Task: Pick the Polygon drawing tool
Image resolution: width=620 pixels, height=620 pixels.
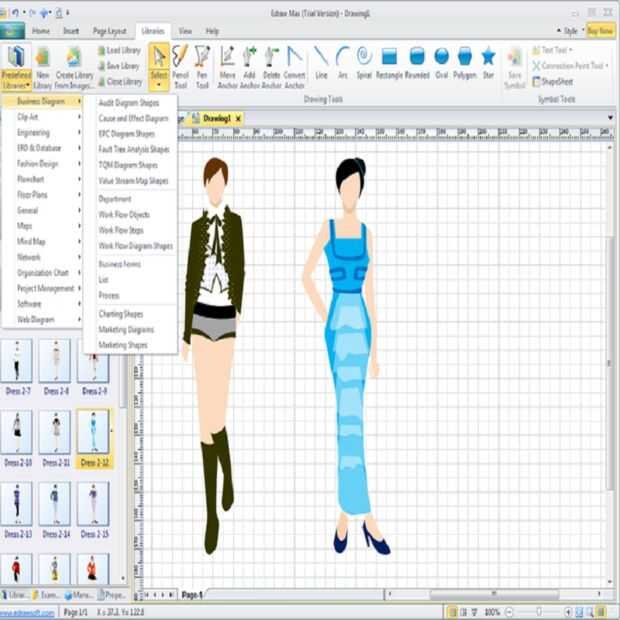Action: 465,62
